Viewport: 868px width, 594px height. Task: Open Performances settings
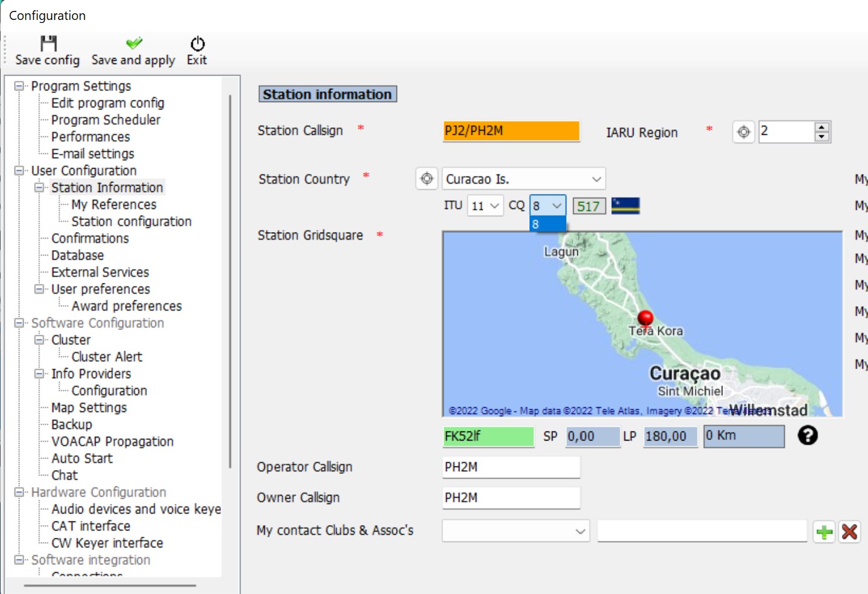91,137
